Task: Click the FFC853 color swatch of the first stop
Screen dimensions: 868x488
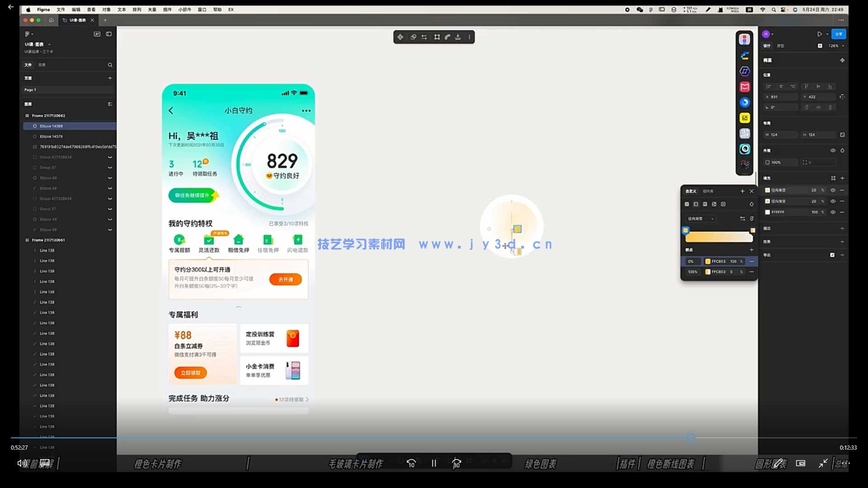Action: click(x=708, y=261)
